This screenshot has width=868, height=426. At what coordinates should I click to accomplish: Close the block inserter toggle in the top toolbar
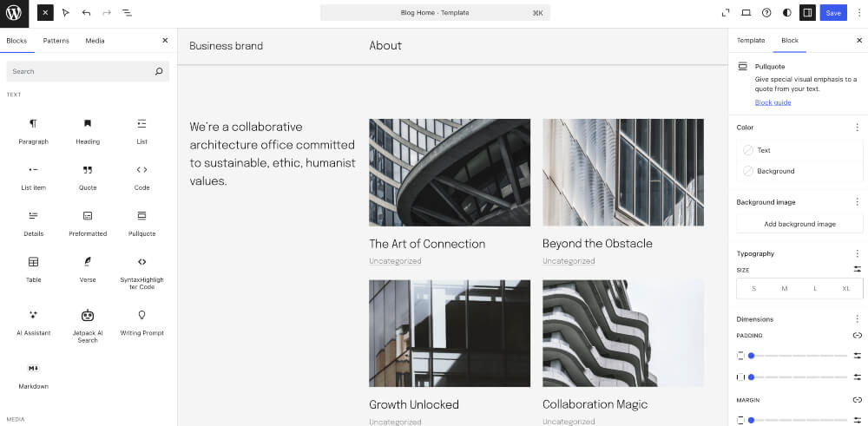click(45, 13)
